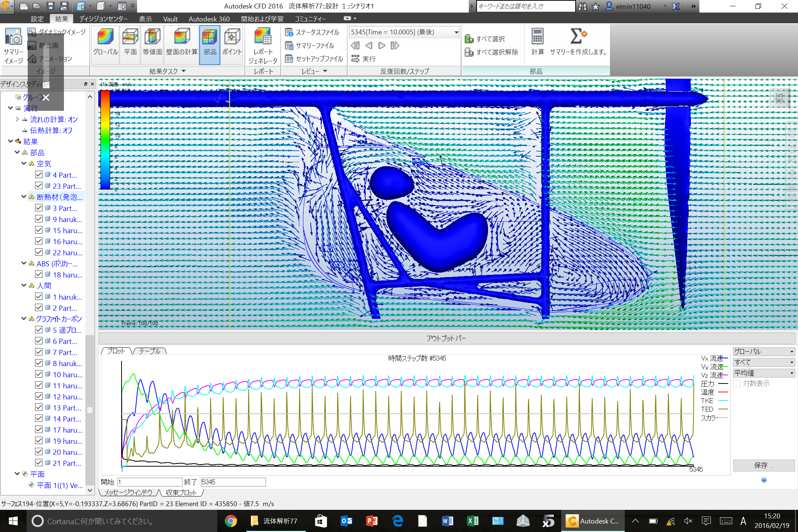Viewport: 798px width, 532px height.
Task: Click the velocity color legend bar
Action: (x=105, y=140)
